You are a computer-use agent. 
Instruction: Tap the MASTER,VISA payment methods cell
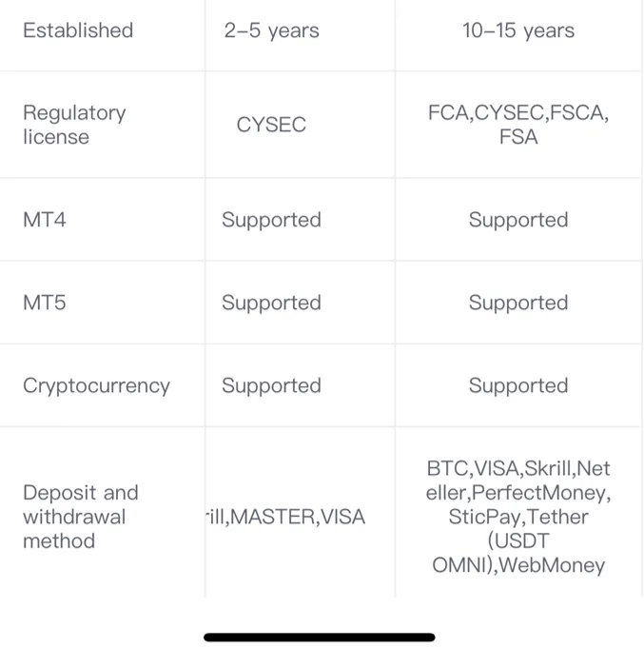[286, 517]
